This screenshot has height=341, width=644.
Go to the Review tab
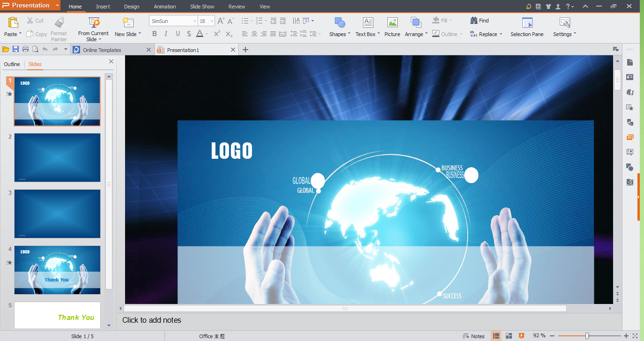(237, 7)
